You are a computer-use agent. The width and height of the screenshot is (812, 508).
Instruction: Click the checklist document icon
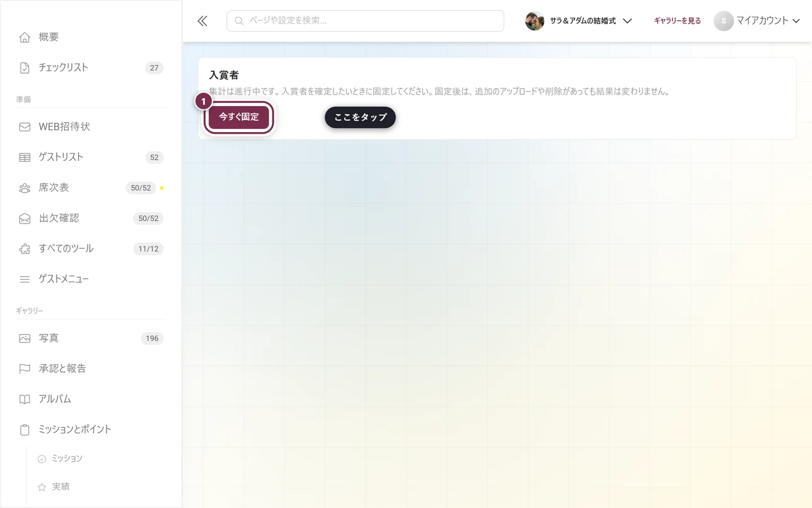pos(25,68)
